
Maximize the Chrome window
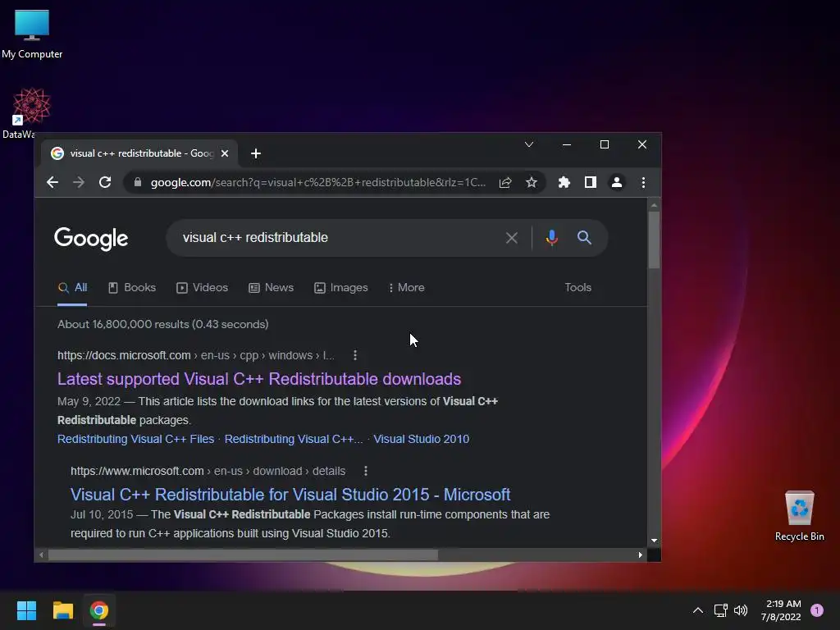[605, 144]
